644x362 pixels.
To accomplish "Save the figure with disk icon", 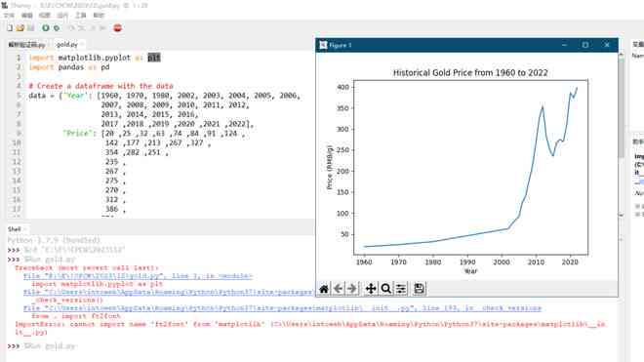I will (x=419, y=289).
